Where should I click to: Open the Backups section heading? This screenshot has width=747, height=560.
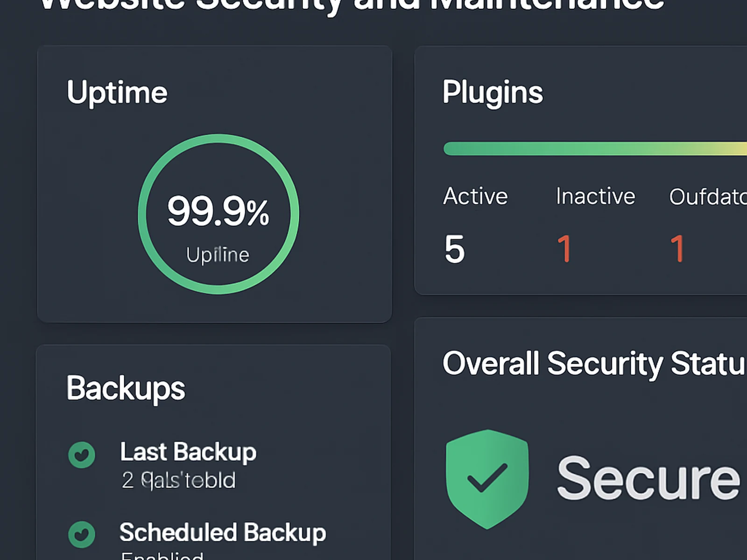(126, 388)
